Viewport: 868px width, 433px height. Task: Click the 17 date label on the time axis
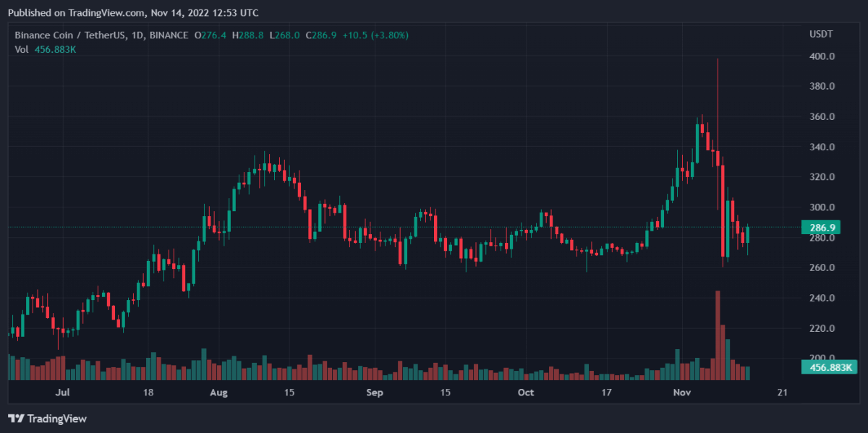tap(606, 393)
